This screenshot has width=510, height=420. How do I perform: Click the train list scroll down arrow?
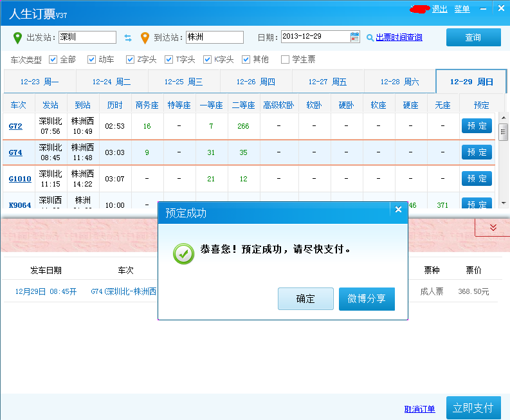coord(504,203)
